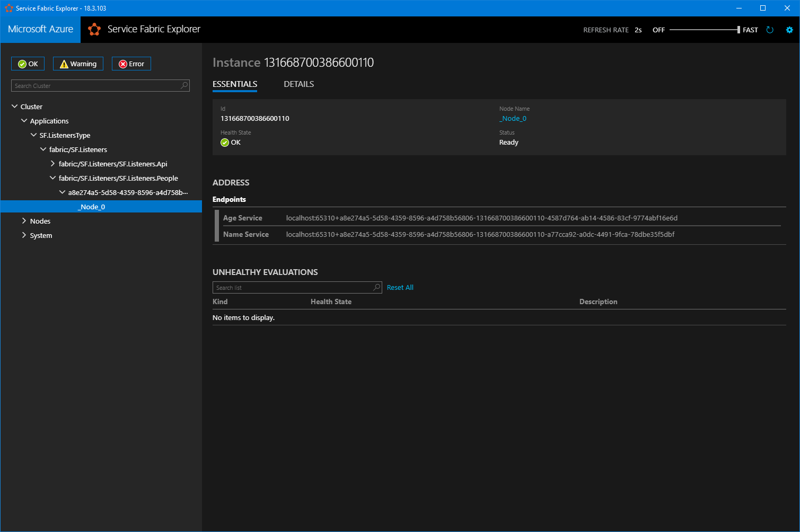Viewport: 800px width, 532px height.
Task: Select the Applications tree item label
Action: click(49, 121)
